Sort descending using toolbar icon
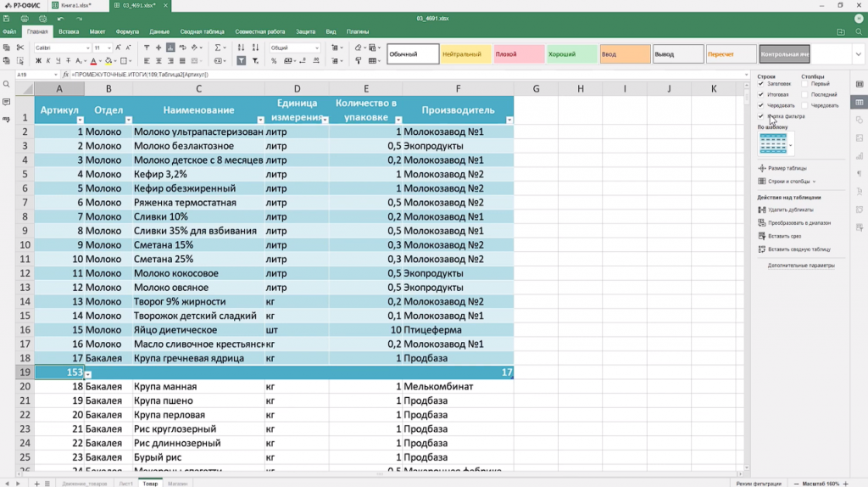 [255, 48]
